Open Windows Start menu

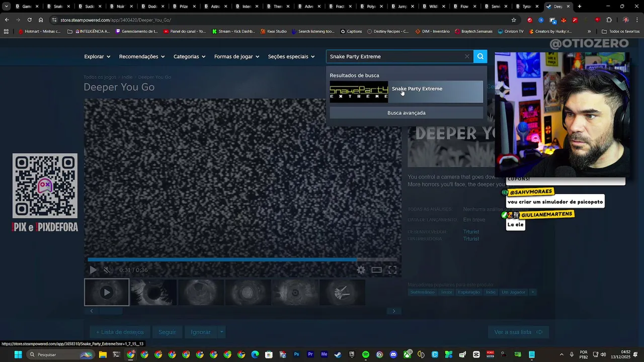pyautogui.click(x=18, y=354)
